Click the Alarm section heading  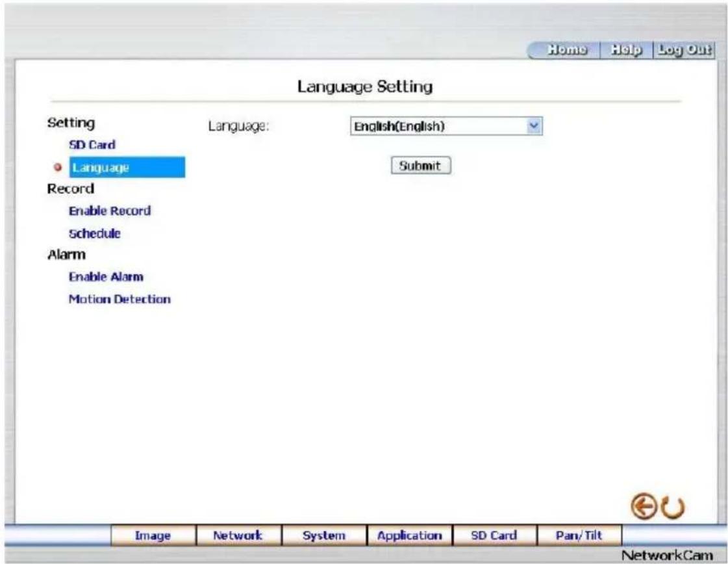point(66,255)
